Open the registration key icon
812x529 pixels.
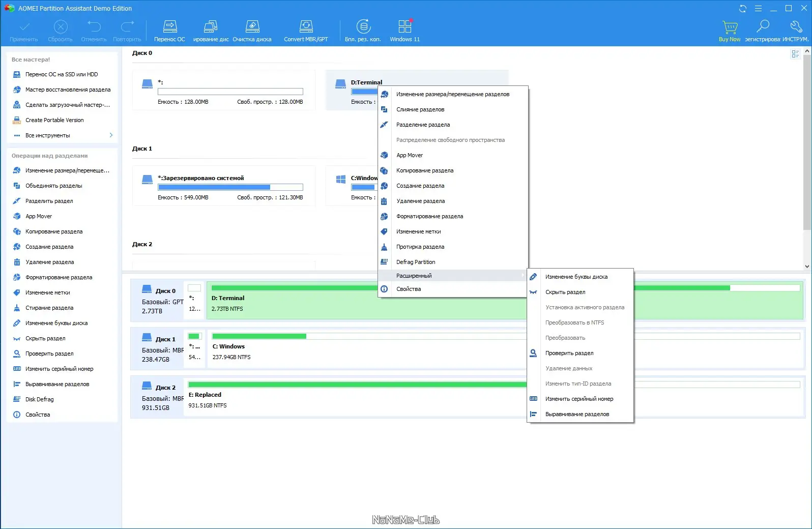coord(762,26)
